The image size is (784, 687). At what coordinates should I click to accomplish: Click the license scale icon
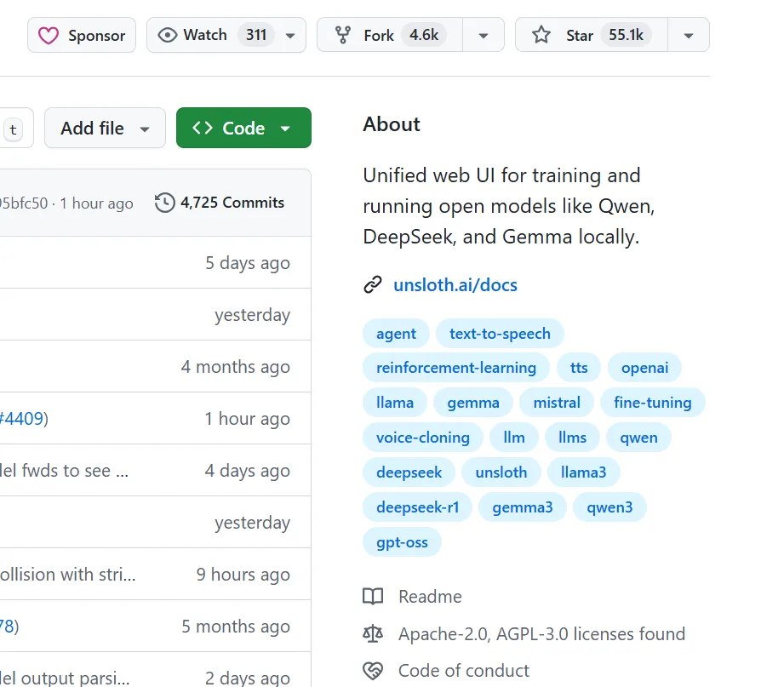point(373,634)
